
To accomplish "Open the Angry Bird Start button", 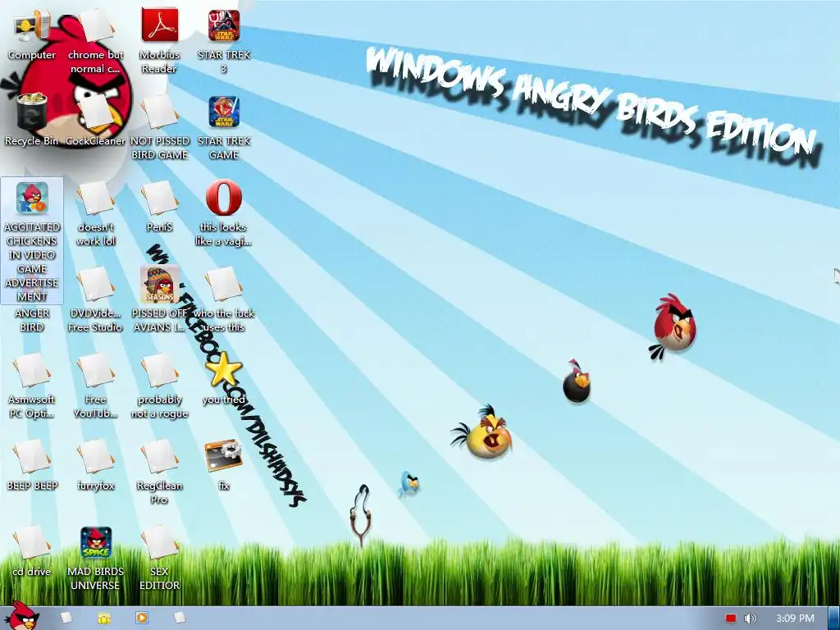I will coord(21,616).
